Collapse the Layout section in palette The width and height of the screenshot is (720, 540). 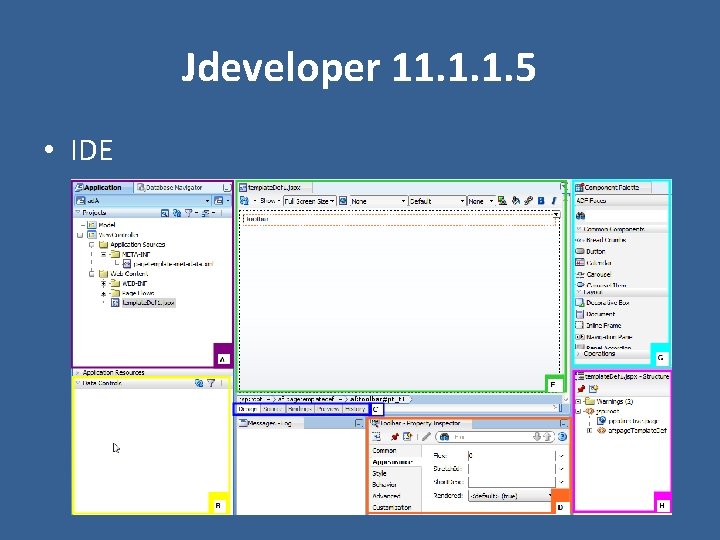(x=579, y=292)
